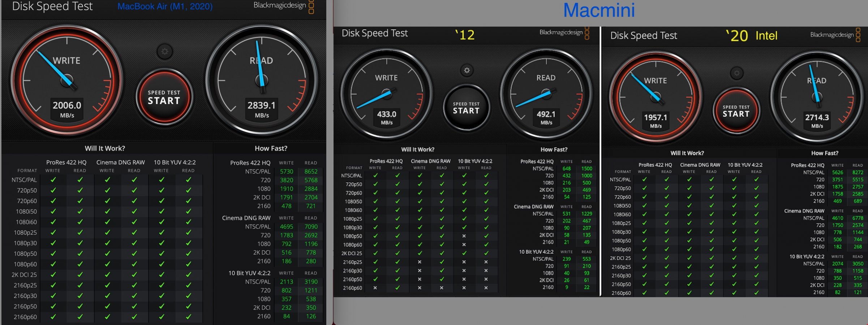
Task: Click the 2K DCI 25 row label in '12 window
Action: (352, 253)
